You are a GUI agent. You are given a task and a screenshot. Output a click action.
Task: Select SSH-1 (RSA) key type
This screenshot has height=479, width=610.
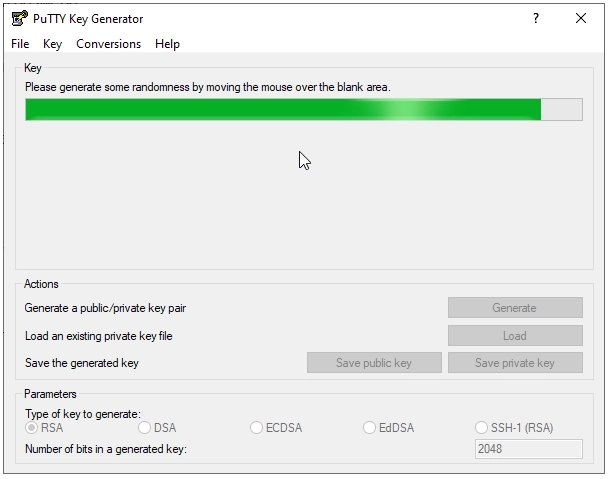tap(482, 428)
